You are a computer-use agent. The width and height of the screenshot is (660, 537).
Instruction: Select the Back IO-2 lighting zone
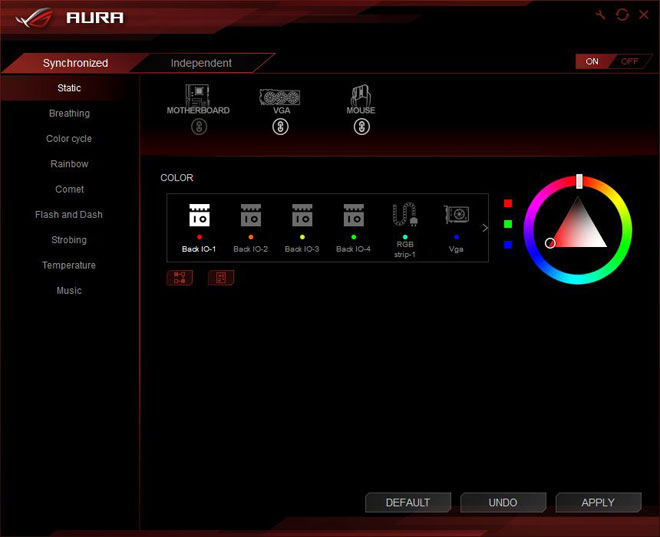(251, 228)
